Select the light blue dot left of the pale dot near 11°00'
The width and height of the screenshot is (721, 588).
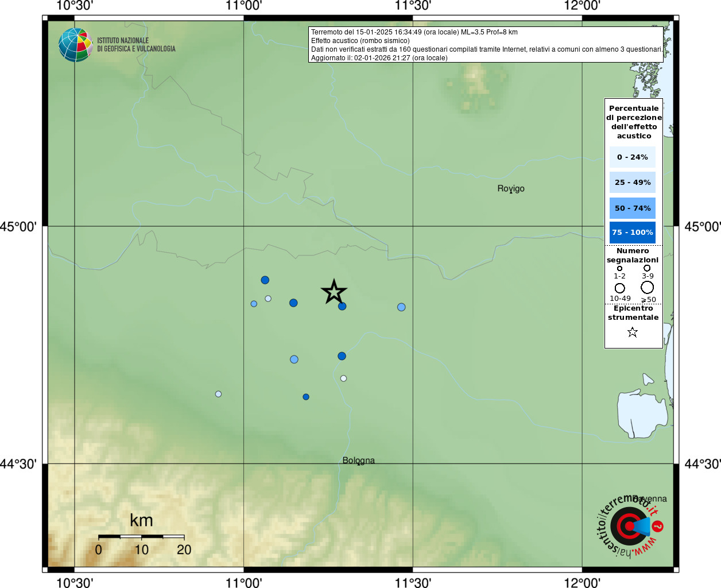[x=254, y=304]
